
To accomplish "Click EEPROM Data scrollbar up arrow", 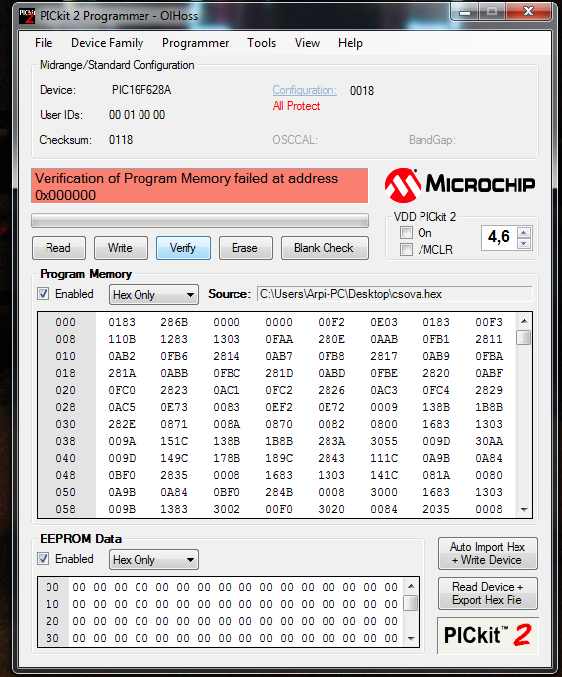I will coord(411,586).
